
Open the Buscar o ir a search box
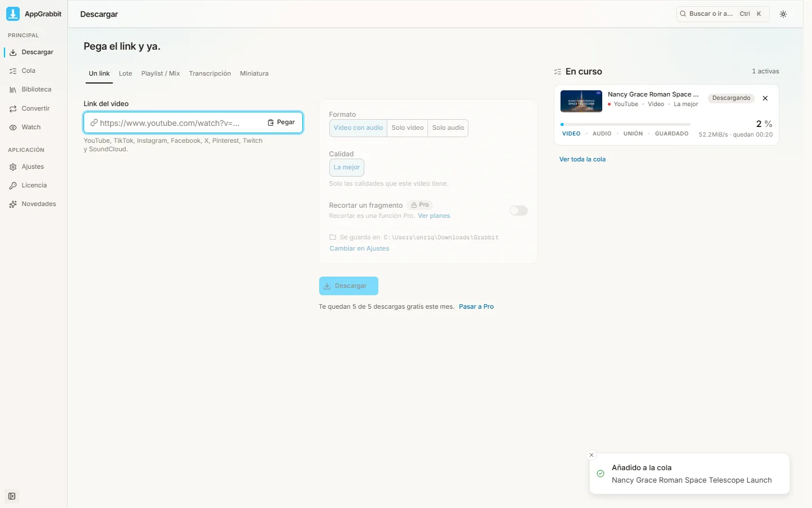722,14
